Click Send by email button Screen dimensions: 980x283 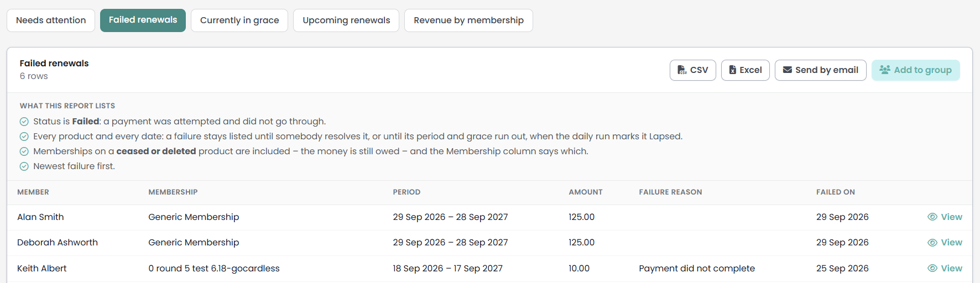pos(821,70)
